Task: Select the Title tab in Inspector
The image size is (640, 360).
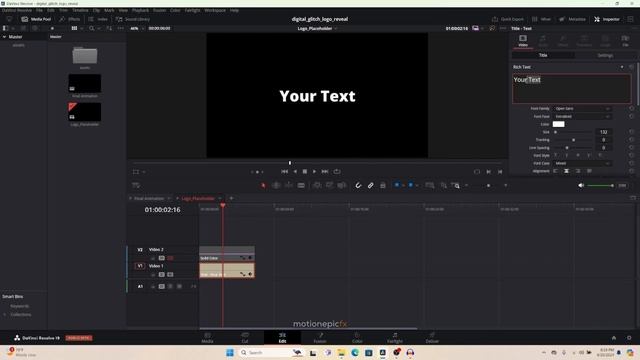Action: click(543, 55)
